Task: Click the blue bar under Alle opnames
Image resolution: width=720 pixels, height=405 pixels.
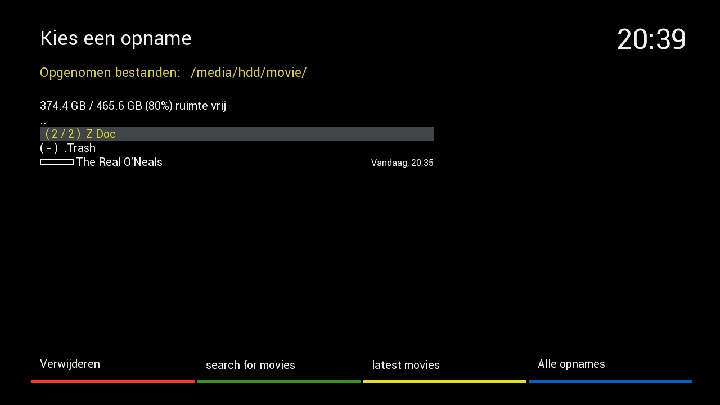Action: click(x=610, y=381)
